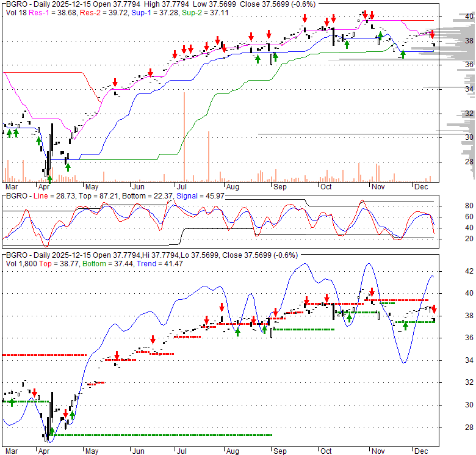Click the 34 price label on the top chart axis
The image size is (476, 455).
tap(453, 89)
